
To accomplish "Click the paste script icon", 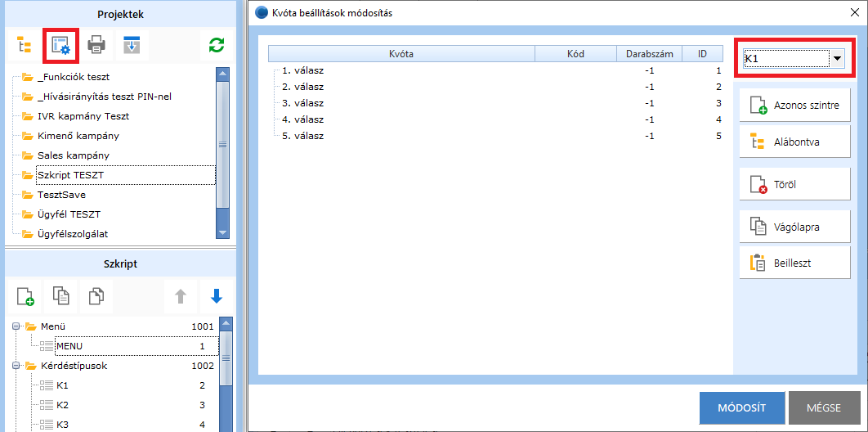I will click(96, 296).
